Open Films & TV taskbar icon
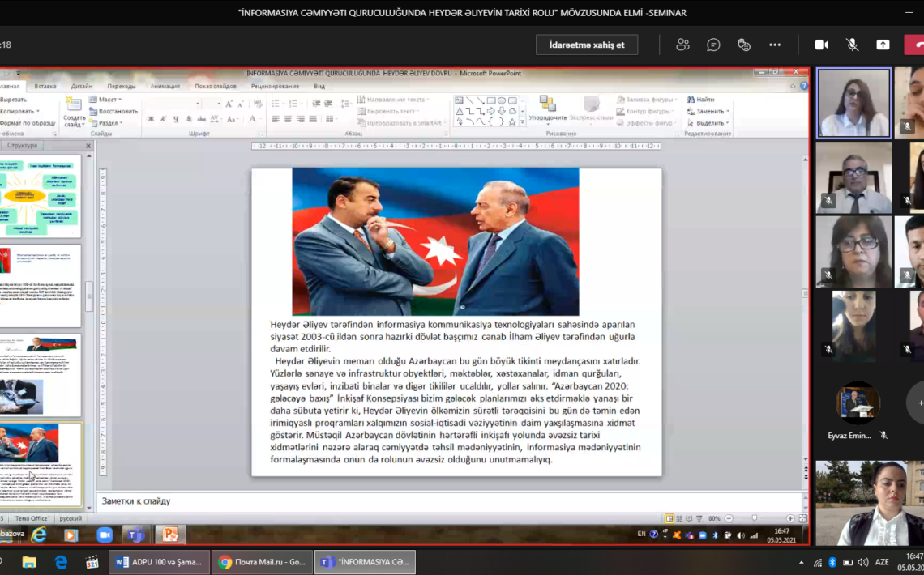The image size is (924, 575). (92, 562)
